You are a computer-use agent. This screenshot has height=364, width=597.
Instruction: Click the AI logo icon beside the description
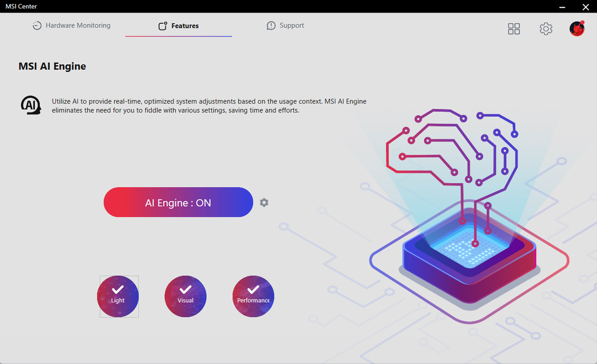[30, 105]
